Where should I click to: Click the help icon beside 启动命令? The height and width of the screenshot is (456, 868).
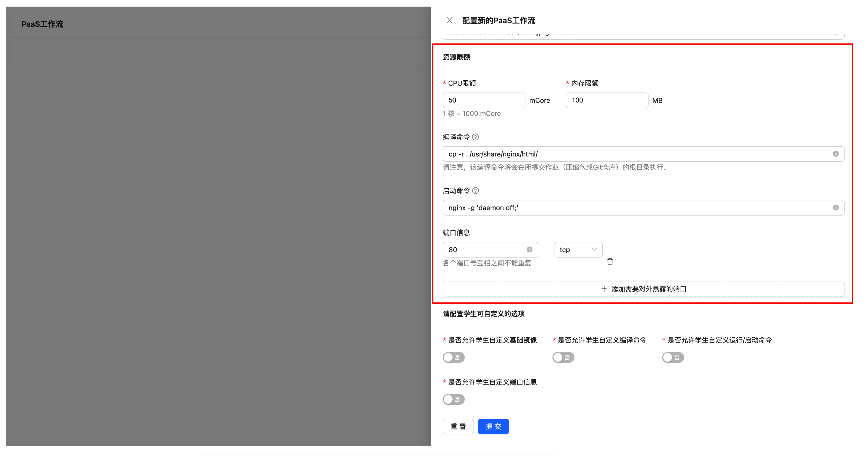point(475,191)
